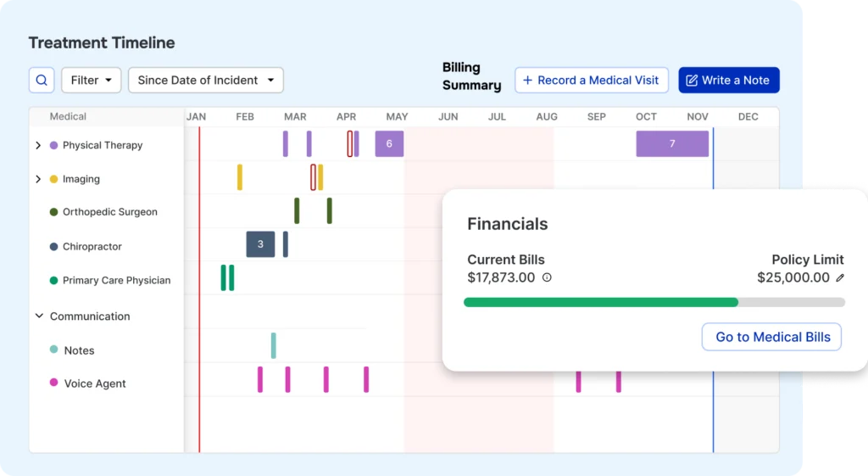
Task: Click the green bills progress bar
Action: click(x=600, y=302)
